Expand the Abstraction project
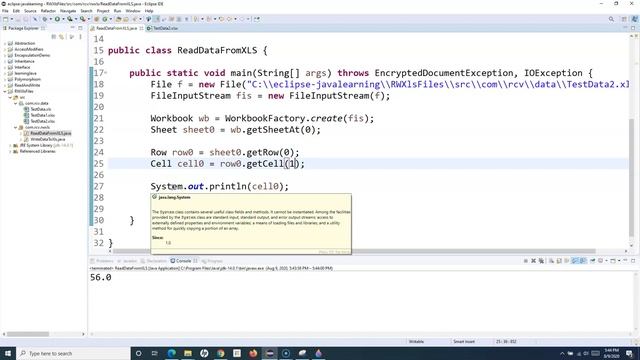 coord(5,43)
